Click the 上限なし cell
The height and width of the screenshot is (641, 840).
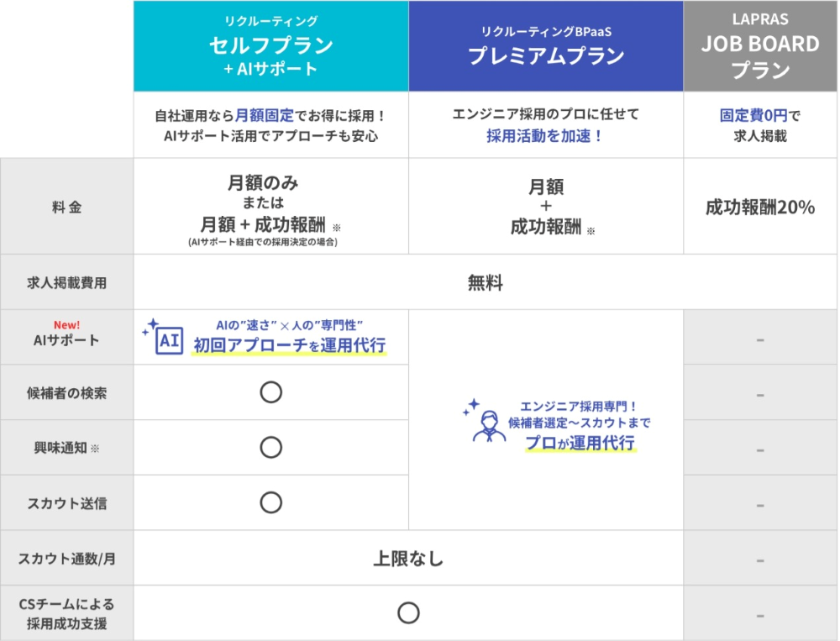(x=408, y=558)
